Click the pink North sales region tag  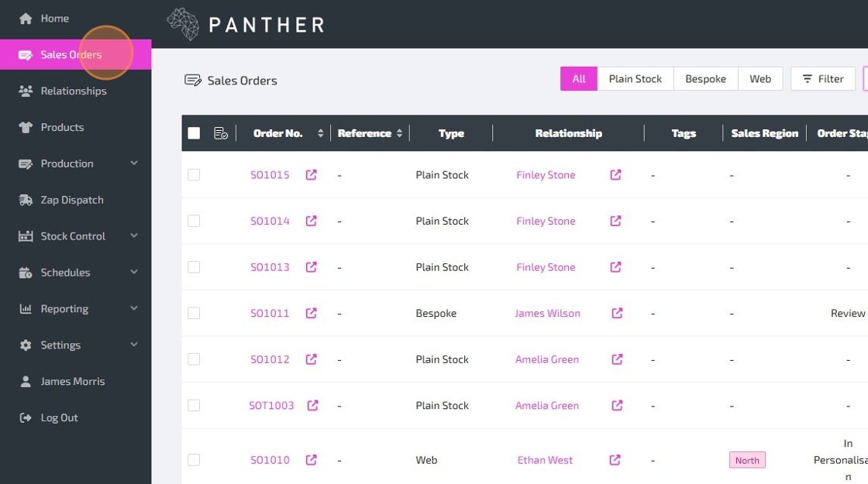point(747,460)
